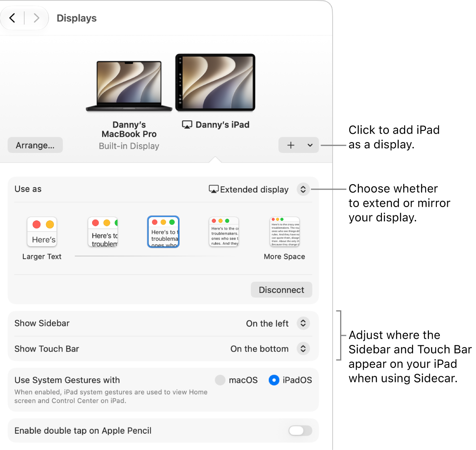The height and width of the screenshot is (450, 476).
Task: Click the Built-in Display label
Action: point(129,146)
